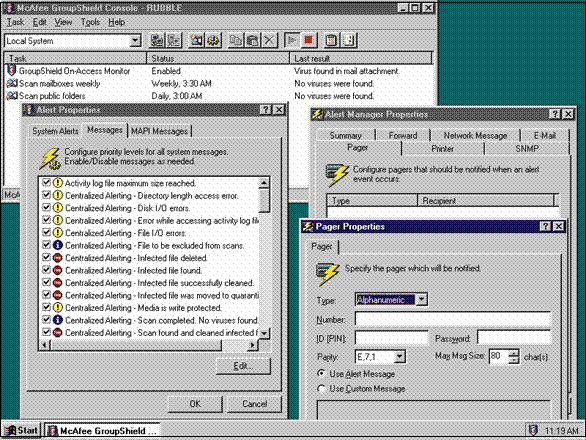Uncheck Activity log file maximum size reached
The width and height of the screenshot is (586, 440).
(x=46, y=182)
